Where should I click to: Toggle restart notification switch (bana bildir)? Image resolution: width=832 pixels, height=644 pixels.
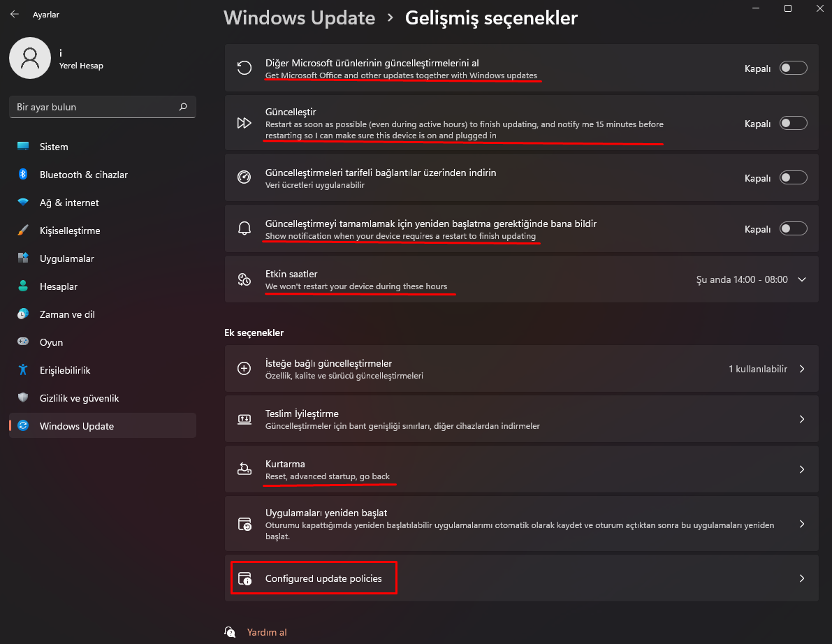793,229
